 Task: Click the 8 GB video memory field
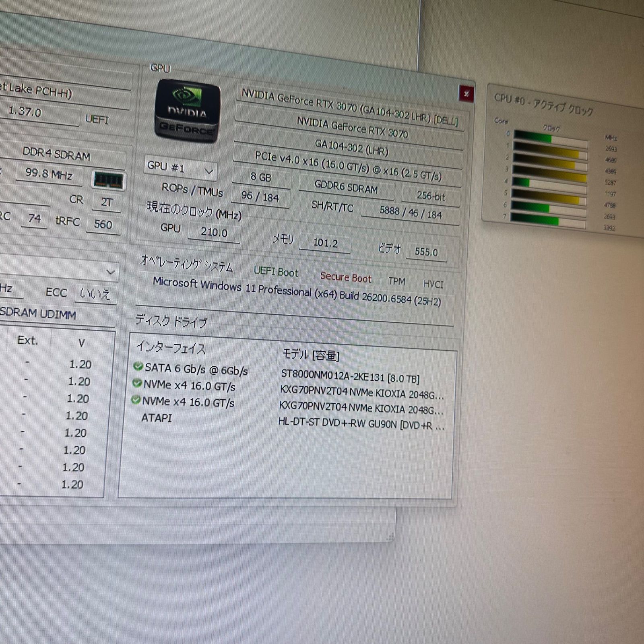[x=261, y=177]
